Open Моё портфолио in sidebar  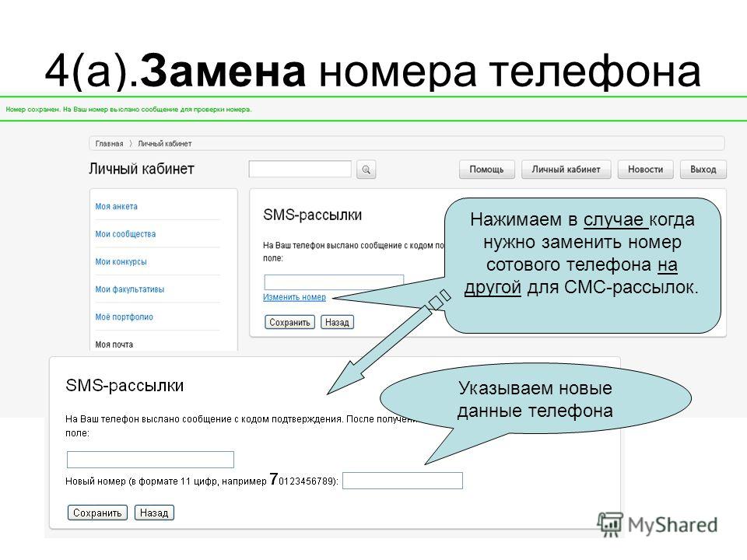pyautogui.click(x=124, y=317)
